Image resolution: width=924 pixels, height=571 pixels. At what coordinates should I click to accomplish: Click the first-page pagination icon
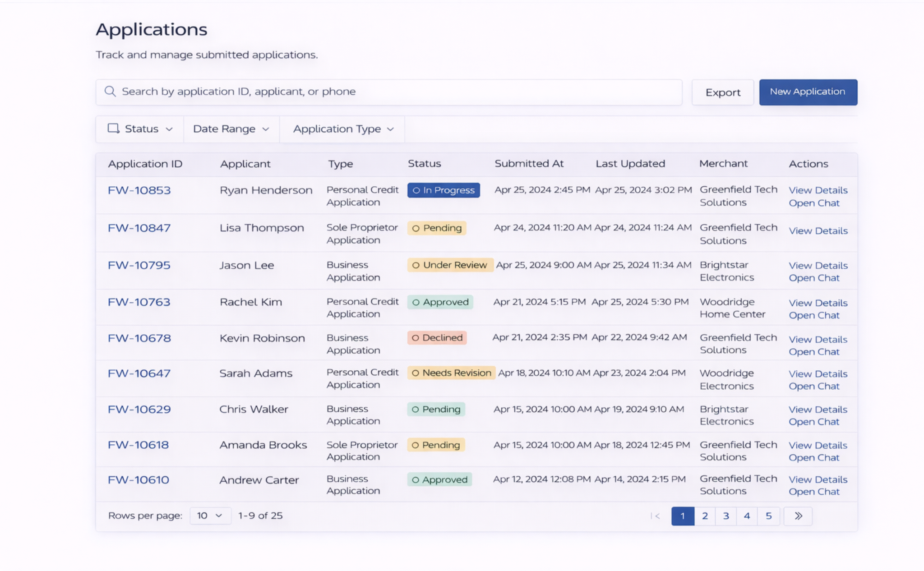click(656, 516)
